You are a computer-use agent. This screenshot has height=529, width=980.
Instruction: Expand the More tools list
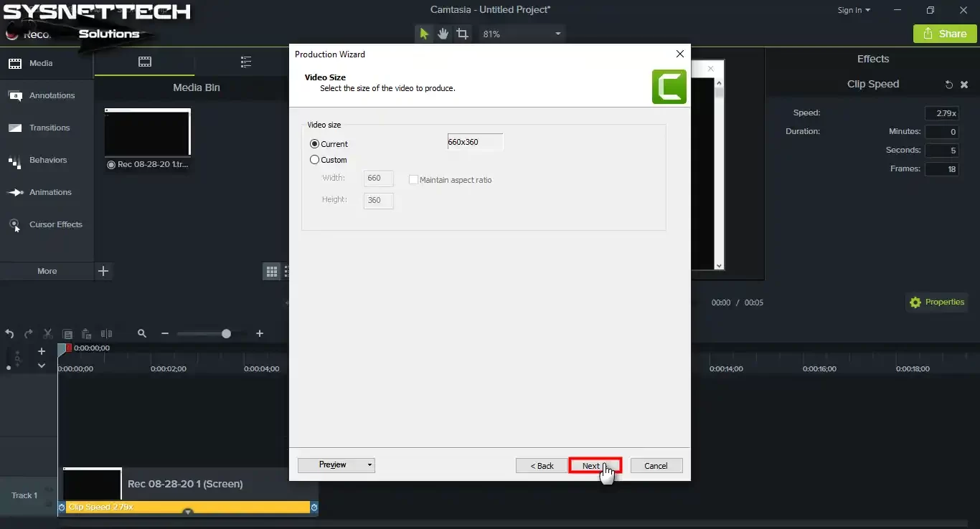click(47, 271)
